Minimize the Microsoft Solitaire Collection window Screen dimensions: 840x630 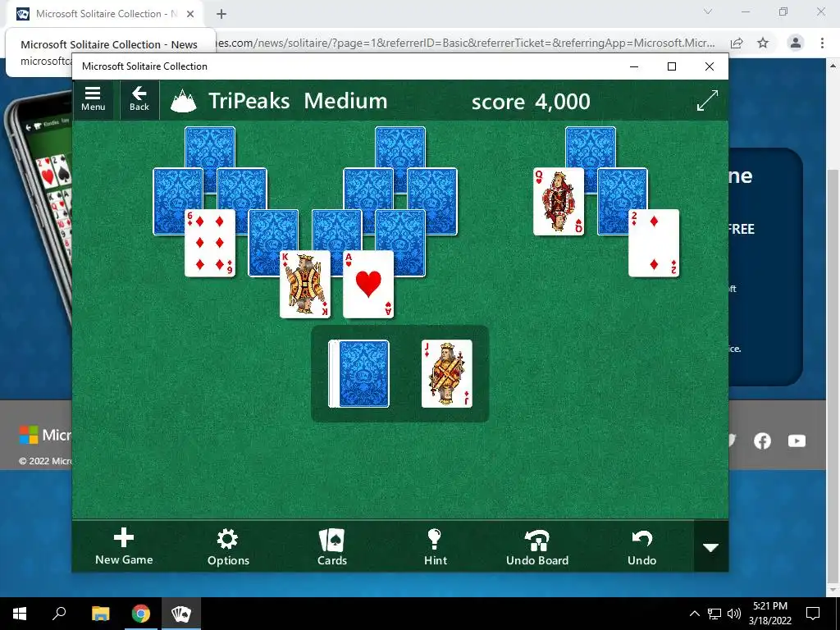point(634,66)
